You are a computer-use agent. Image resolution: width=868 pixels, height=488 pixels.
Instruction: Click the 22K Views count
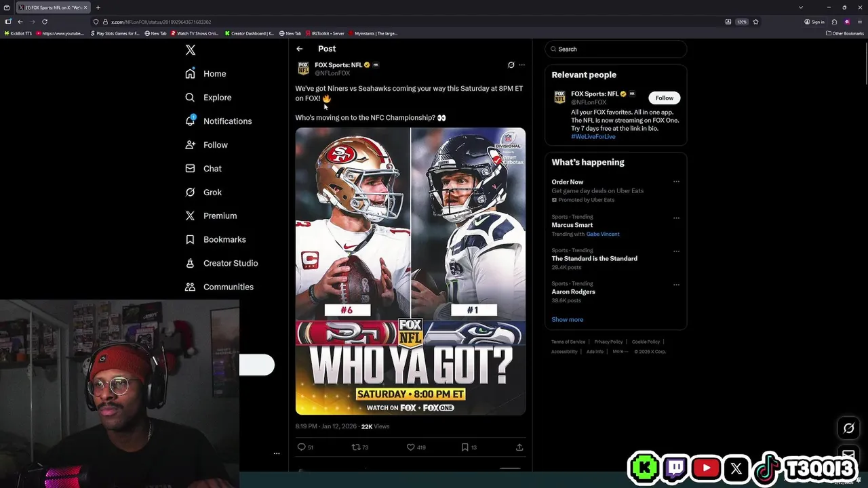(375, 426)
